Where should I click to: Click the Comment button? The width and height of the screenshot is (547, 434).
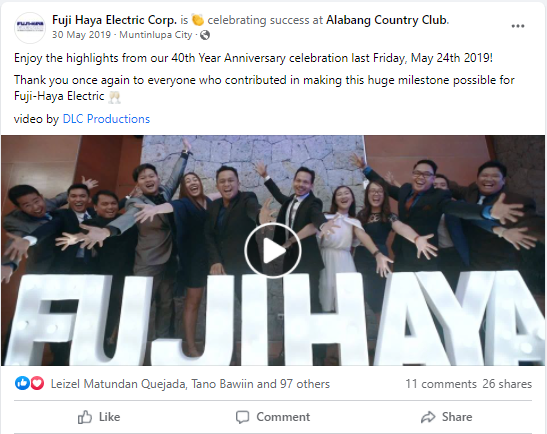[x=273, y=417]
